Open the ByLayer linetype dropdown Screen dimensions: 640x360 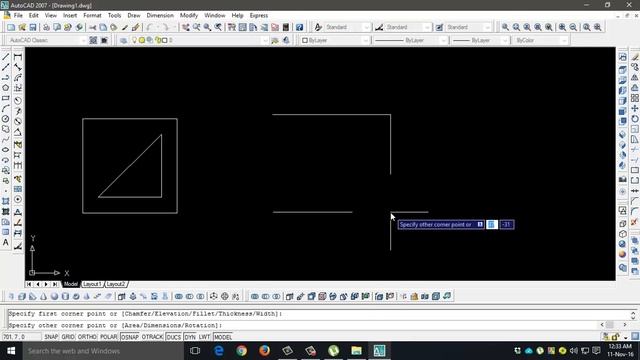(443, 40)
